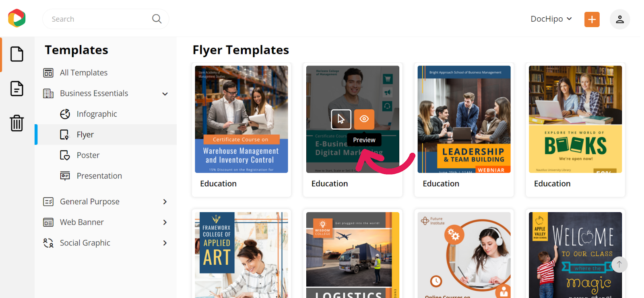The width and height of the screenshot is (644, 298).
Task: Expand the Web Banner category
Action: (x=165, y=222)
